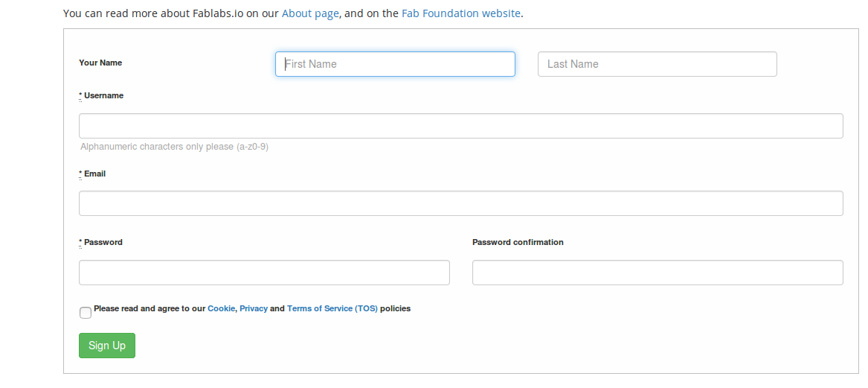Select the Last Name input box

(657, 64)
